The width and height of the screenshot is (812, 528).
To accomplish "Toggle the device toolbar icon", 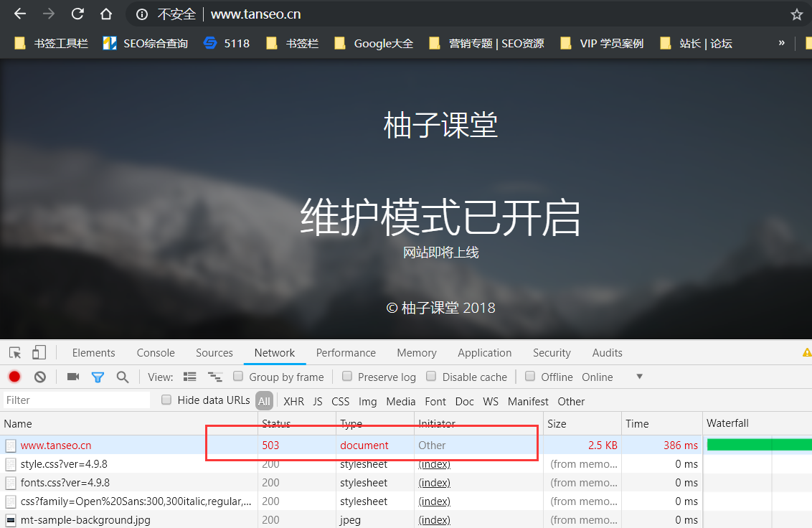I will click(39, 353).
